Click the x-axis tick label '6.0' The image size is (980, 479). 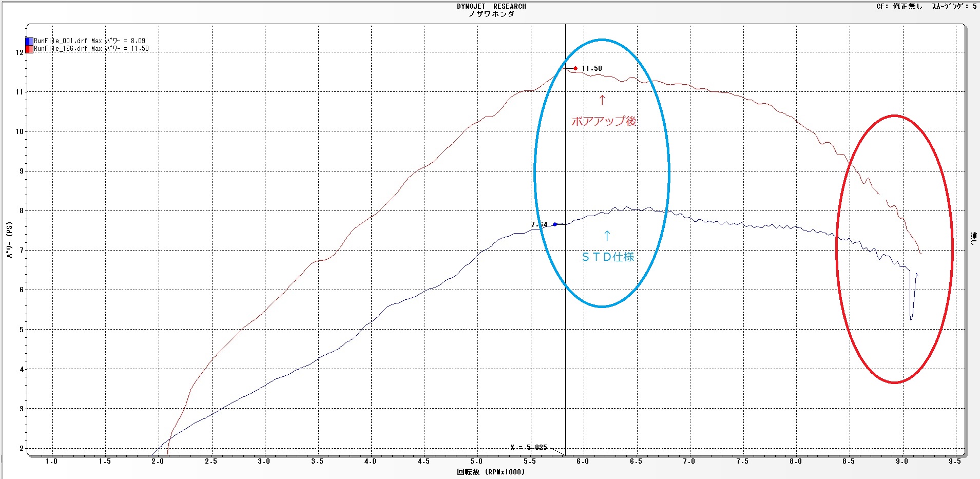(583, 461)
